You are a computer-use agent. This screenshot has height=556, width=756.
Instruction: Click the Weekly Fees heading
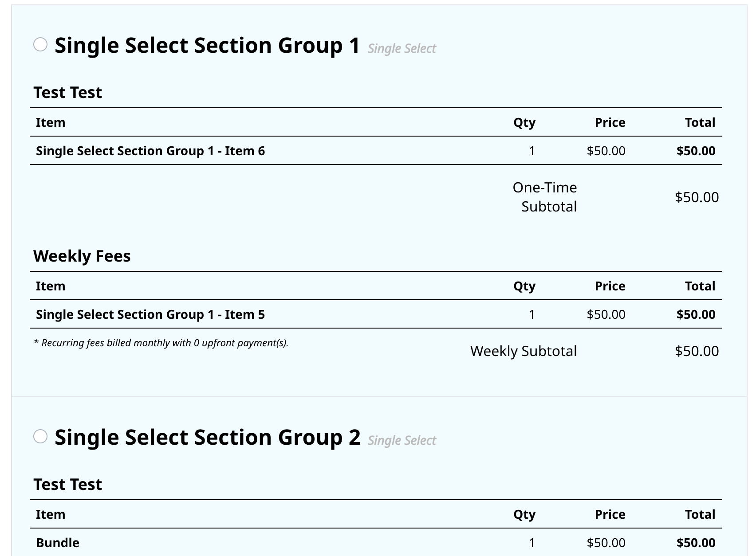click(82, 256)
